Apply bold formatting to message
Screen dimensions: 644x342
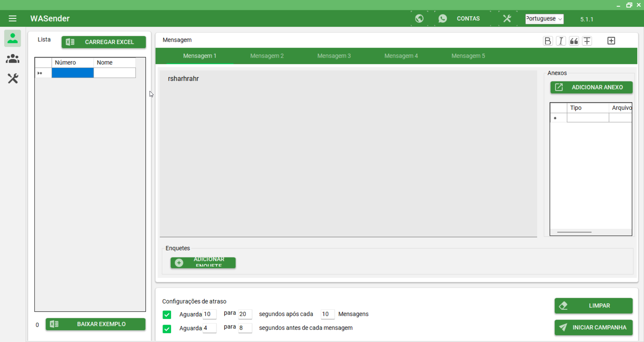pyautogui.click(x=548, y=41)
